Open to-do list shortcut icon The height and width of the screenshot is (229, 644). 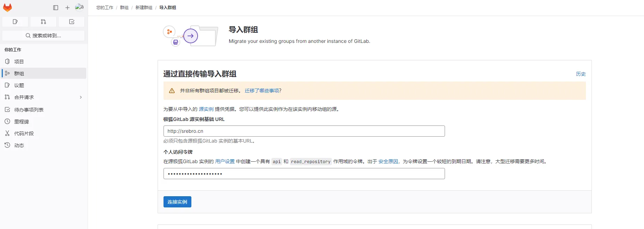click(x=72, y=22)
